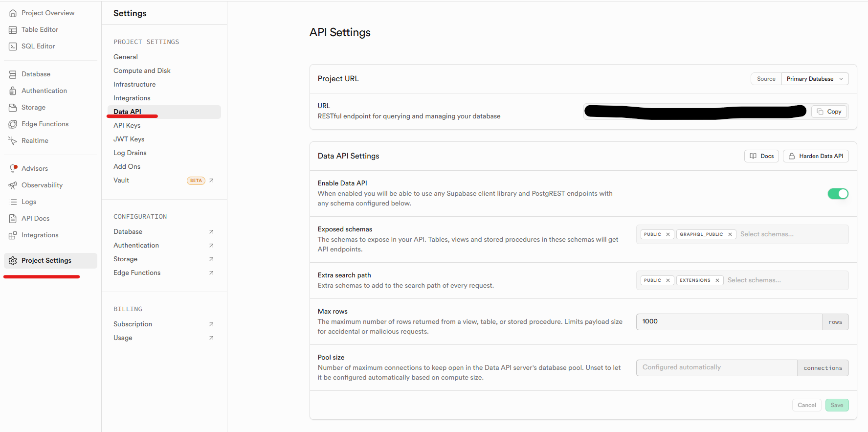Click into the Max rows input field
Image resolution: width=868 pixels, height=432 pixels.
point(729,322)
